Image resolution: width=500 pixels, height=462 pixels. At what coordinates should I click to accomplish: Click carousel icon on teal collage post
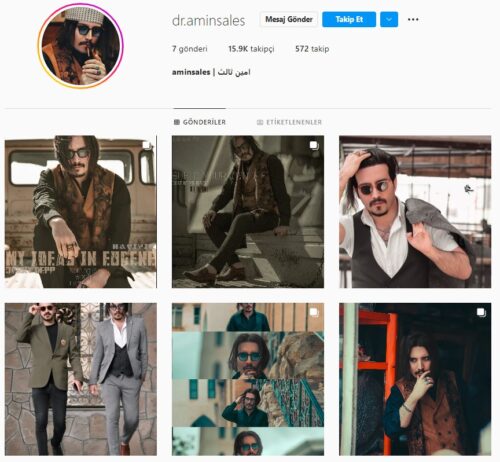point(314,312)
